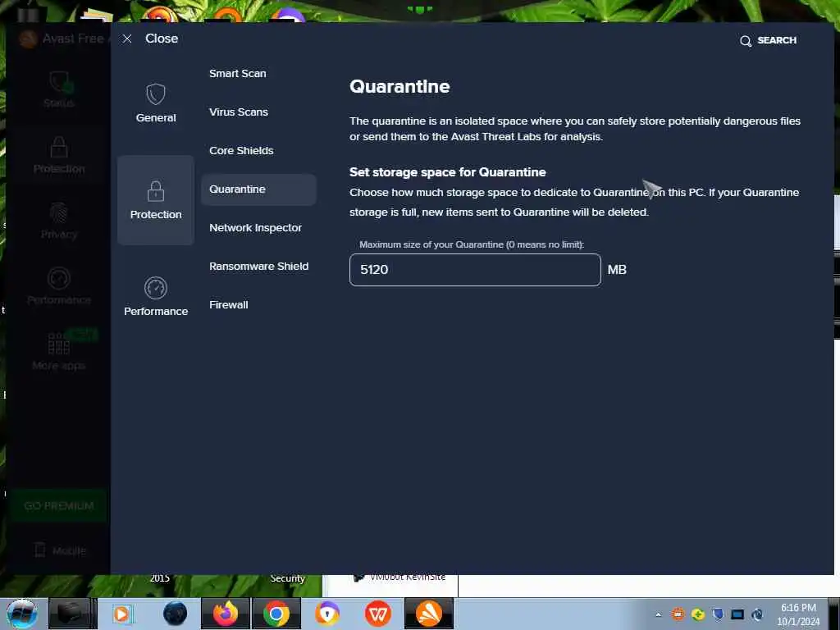Viewport: 840px width, 630px height.
Task: Click the yellow-green system tray icon
Action: 698,614
